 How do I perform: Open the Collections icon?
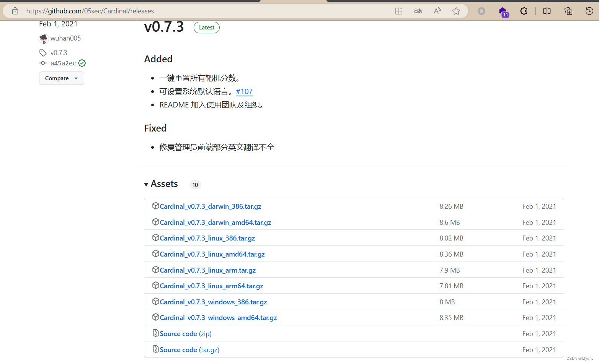point(568,11)
